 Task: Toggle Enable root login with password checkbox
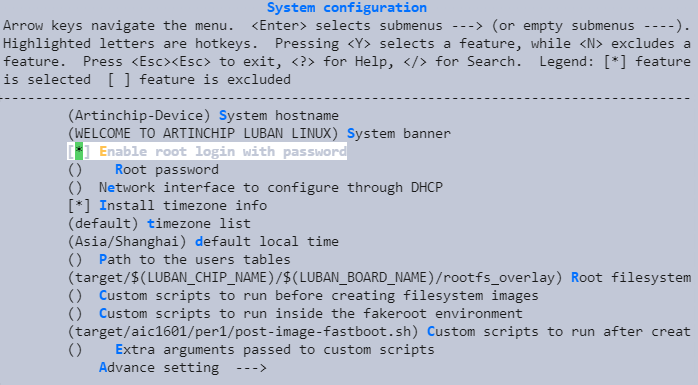click(79, 151)
